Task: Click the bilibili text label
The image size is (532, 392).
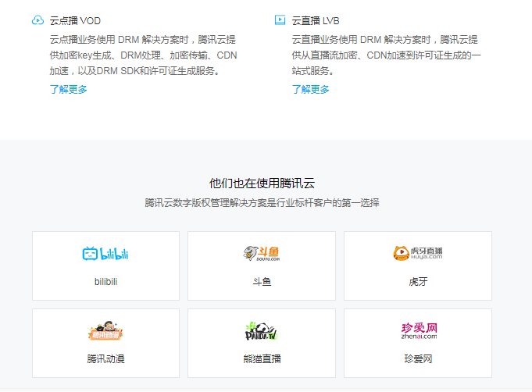Action: (x=105, y=282)
